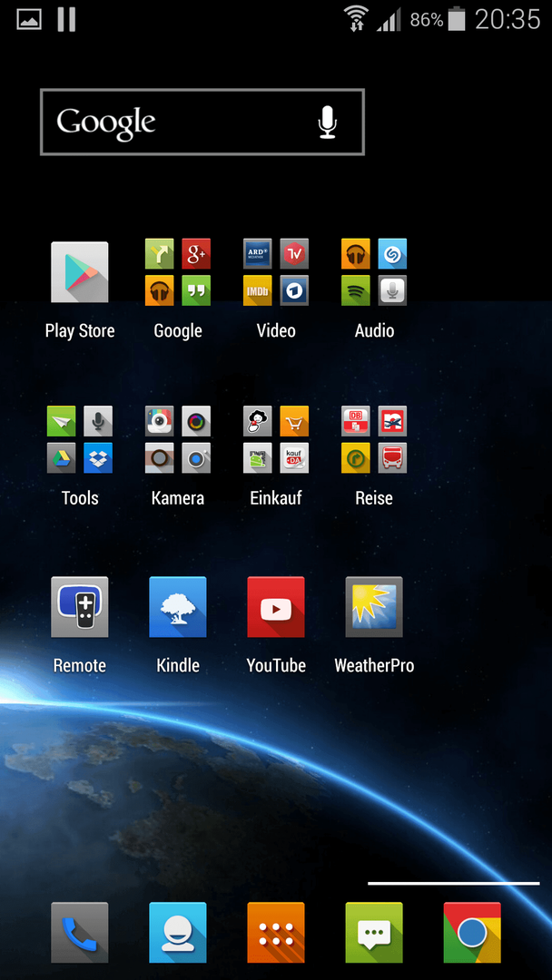Open IMDb in the Video folder
The image size is (552, 980).
tap(257, 290)
